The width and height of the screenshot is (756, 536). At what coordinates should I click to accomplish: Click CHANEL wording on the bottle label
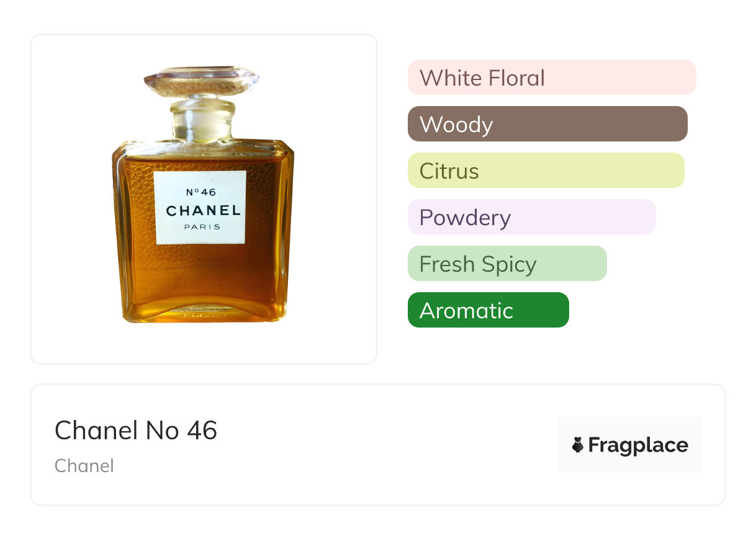coord(202,211)
